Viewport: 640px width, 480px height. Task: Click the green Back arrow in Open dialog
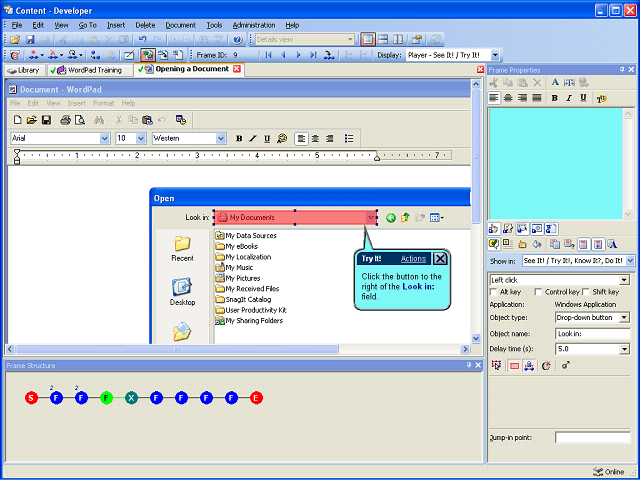coord(391,218)
